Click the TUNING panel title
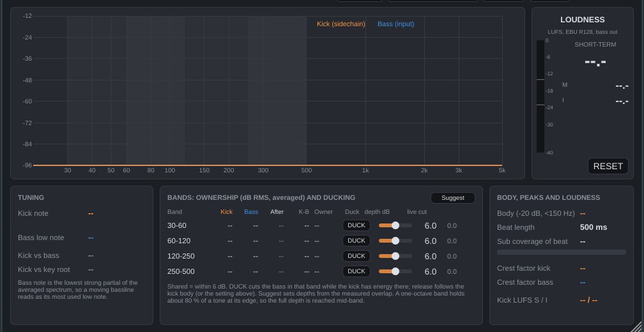 coord(31,197)
